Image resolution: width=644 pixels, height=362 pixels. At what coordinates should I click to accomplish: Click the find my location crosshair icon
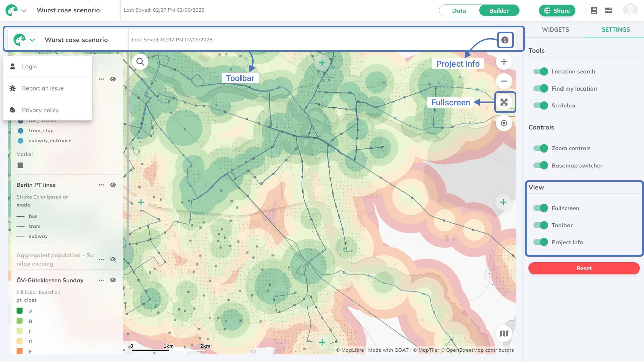tap(504, 123)
